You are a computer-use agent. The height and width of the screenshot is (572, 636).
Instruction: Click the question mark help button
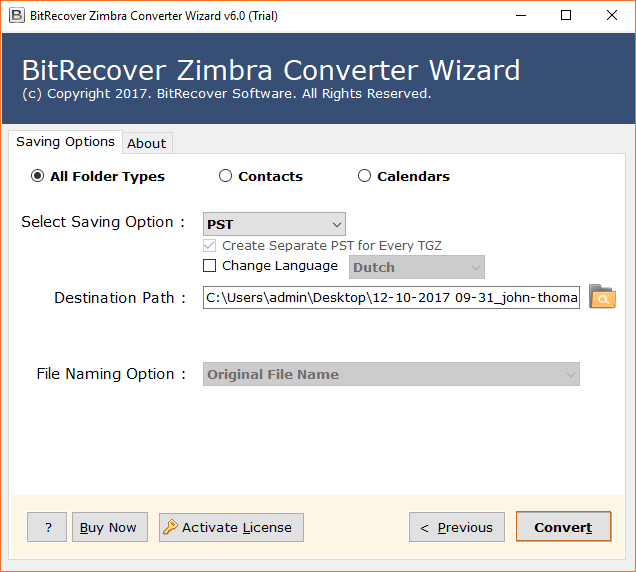tap(47, 527)
